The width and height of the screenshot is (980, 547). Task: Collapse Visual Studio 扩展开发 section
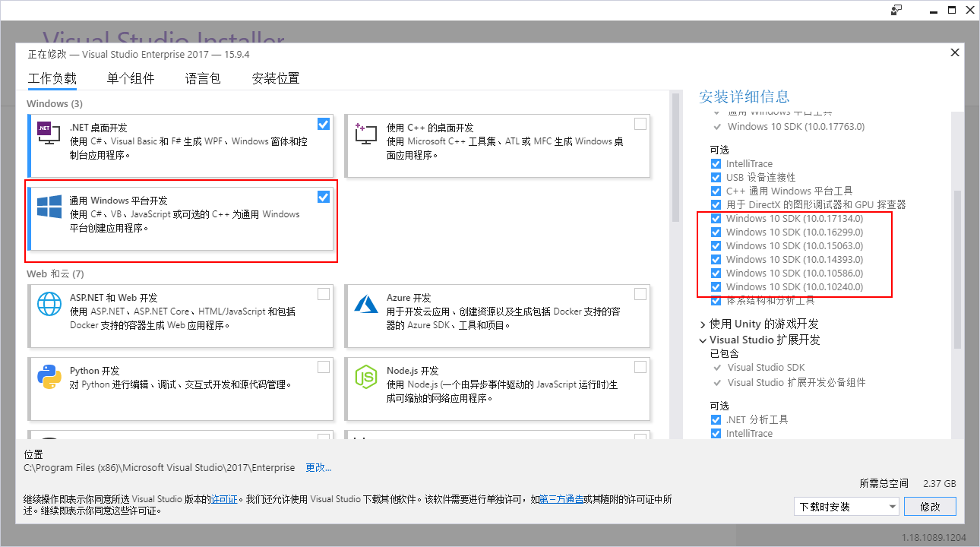point(703,340)
